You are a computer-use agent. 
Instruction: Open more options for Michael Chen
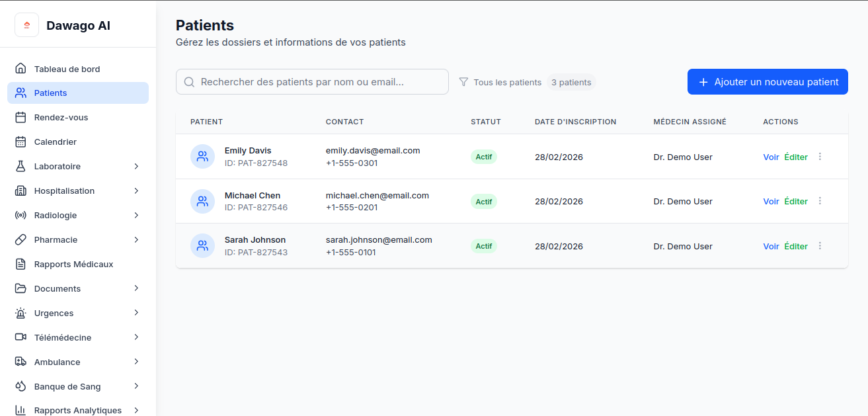coord(820,201)
